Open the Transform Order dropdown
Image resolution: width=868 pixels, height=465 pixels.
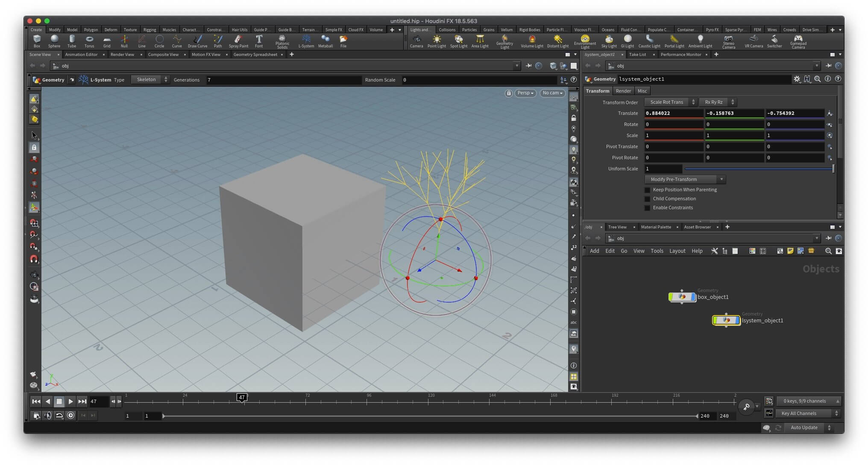(670, 102)
